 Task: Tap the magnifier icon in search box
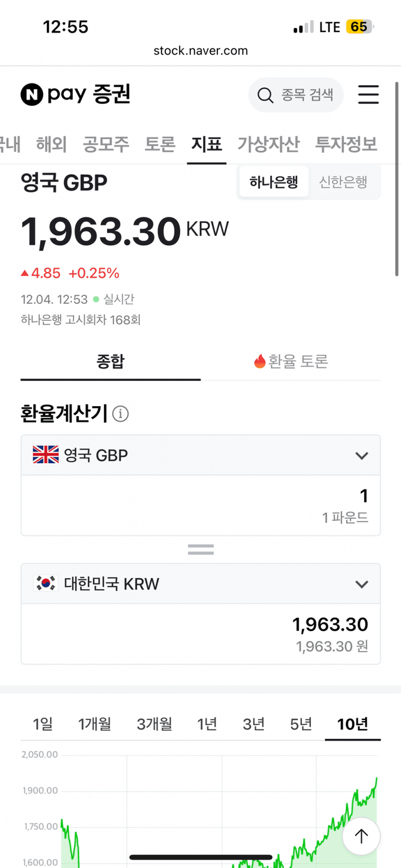[x=265, y=95]
